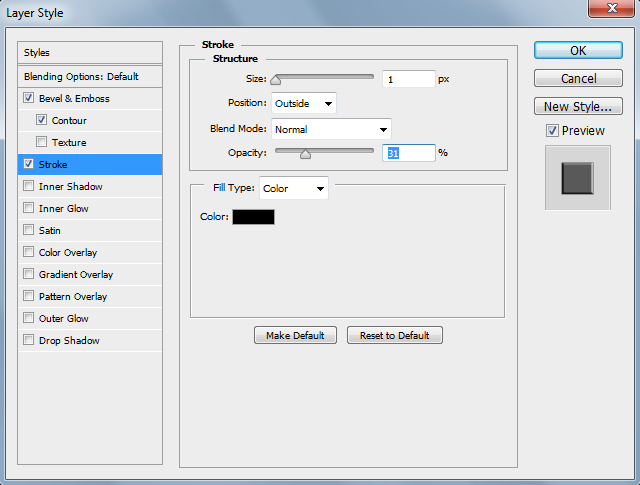640x485 pixels.
Task: Select the Inner Shadow effect label
Action: click(71, 187)
